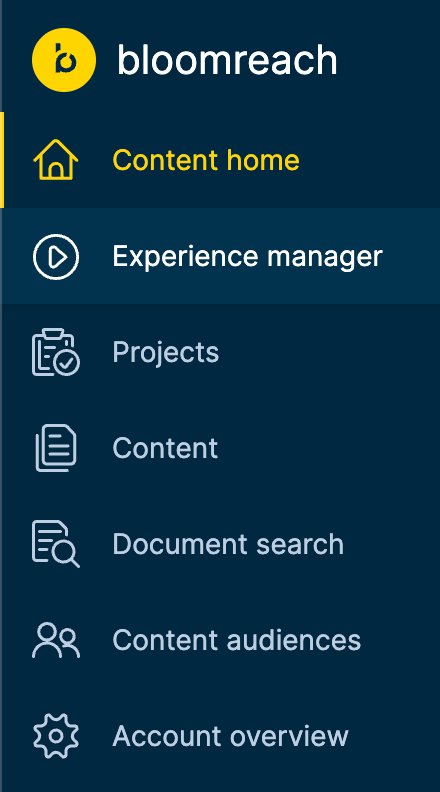Viewport: 440px width, 792px height.
Task: Click the Content documents icon
Action: tap(56, 448)
